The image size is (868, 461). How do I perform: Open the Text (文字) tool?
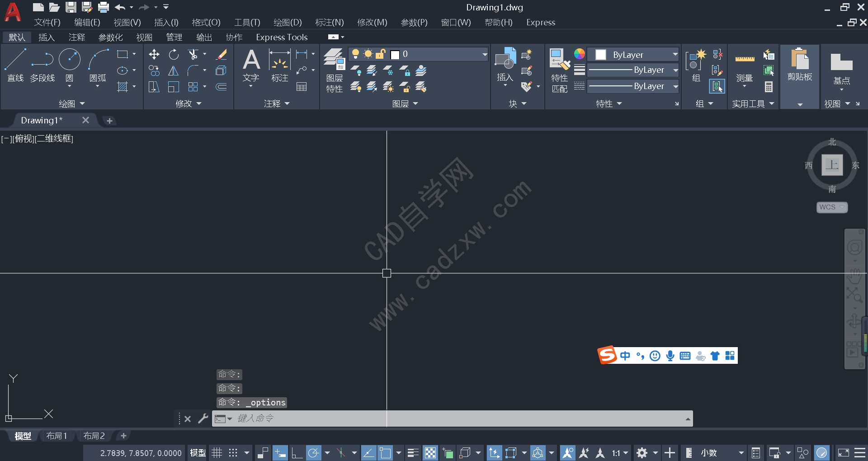[x=251, y=66]
